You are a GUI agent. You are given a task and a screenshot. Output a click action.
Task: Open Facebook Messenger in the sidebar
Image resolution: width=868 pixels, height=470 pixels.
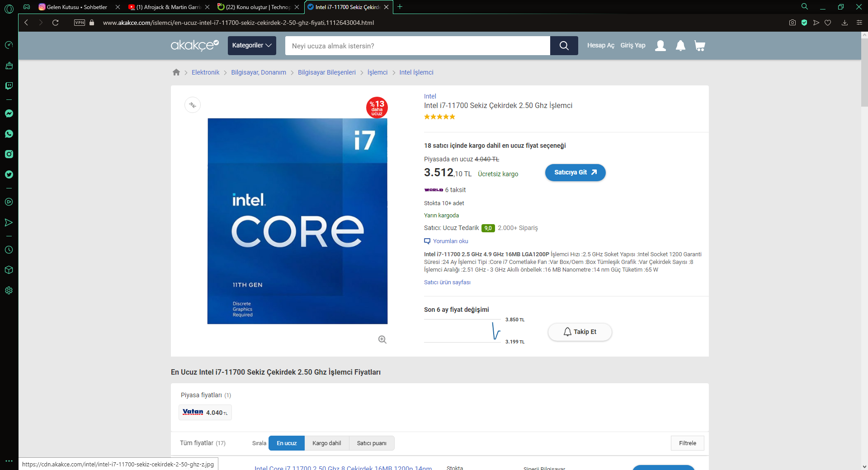9,113
